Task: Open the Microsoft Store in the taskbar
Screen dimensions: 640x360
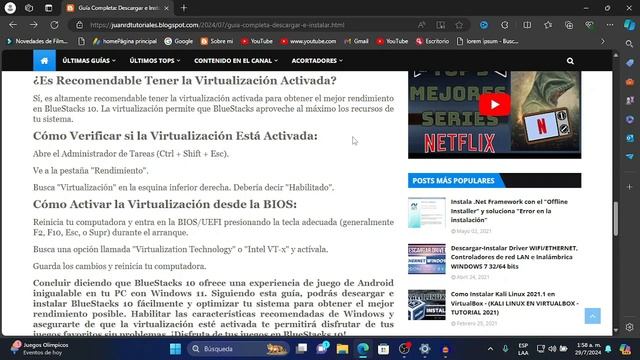Action: (x=383, y=349)
